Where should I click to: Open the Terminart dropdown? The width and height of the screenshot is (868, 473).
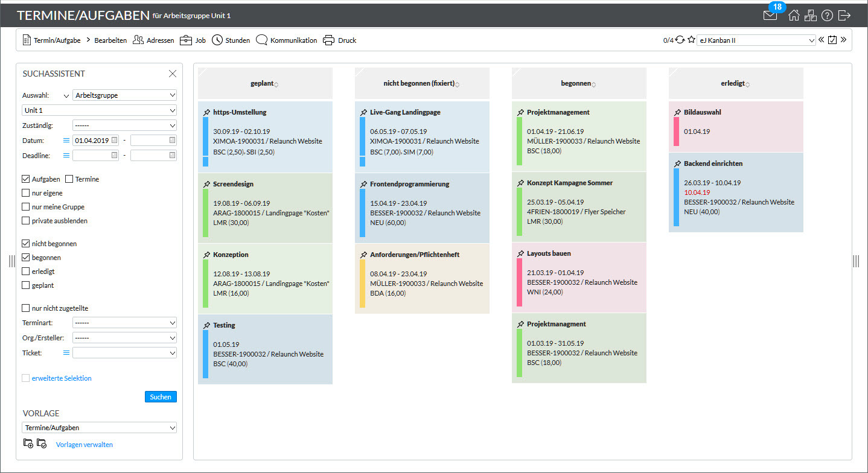(x=124, y=322)
